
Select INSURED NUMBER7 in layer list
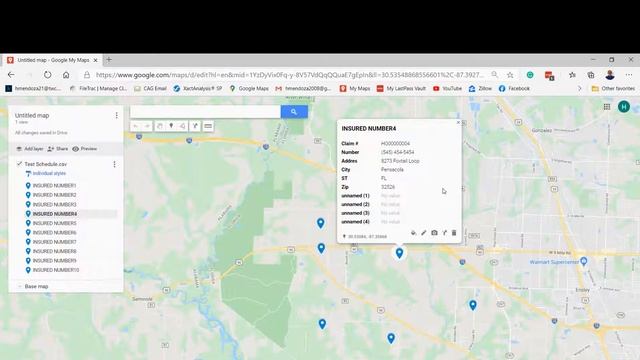54,242
